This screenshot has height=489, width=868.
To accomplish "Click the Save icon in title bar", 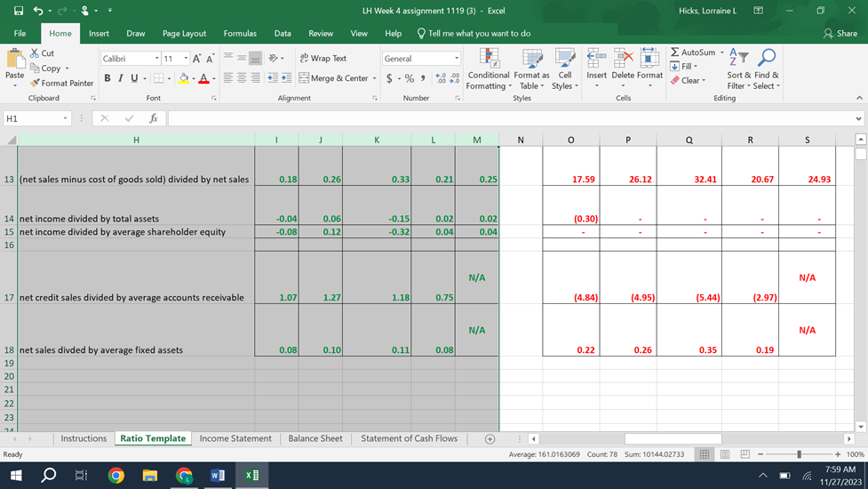I will point(19,11).
